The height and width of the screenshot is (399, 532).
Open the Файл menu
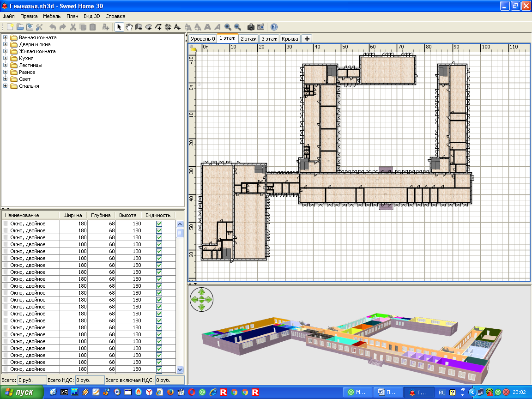(x=8, y=16)
